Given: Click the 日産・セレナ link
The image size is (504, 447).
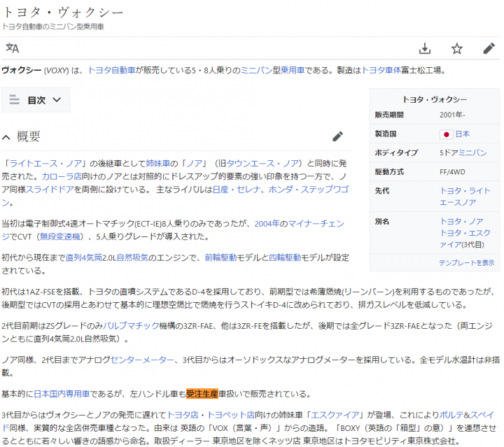Looking at the screenshot, I should point(237,189).
